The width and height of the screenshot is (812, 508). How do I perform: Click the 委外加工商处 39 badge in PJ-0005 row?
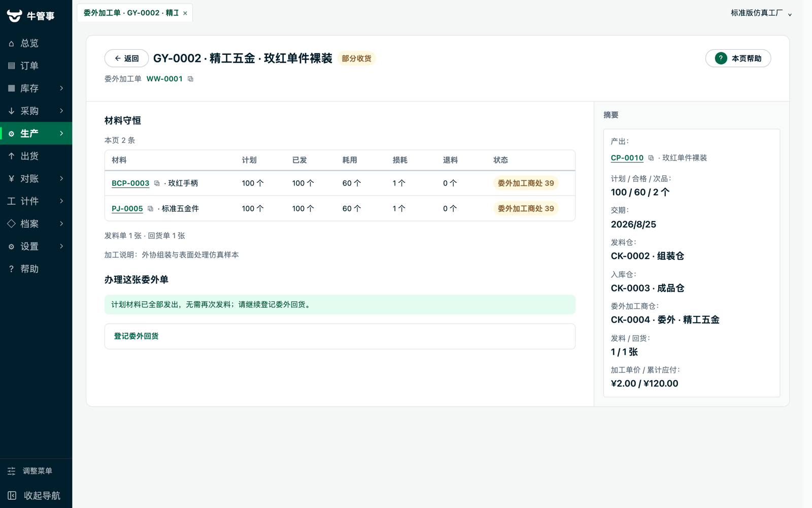click(x=526, y=208)
